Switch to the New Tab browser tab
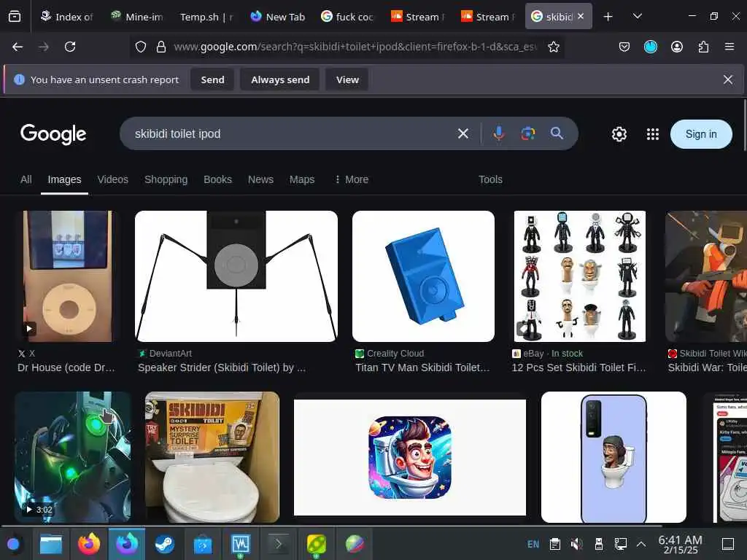The height and width of the screenshot is (560, 747). pyautogui.click(x=278, y=17)
